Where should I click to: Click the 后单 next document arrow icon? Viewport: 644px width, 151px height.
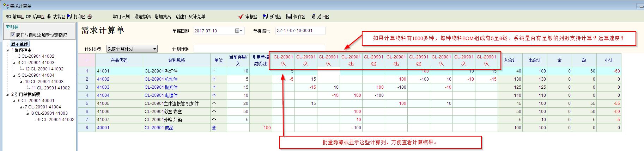click(x=29, y=17)
